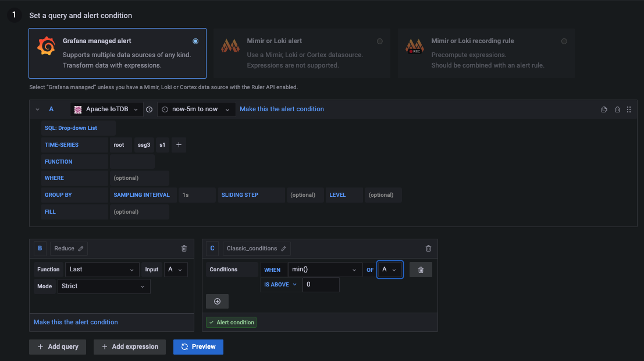Click the drag handle icon of query A
The height and width of the screenshot is (361, 644).
coord(629,109)
